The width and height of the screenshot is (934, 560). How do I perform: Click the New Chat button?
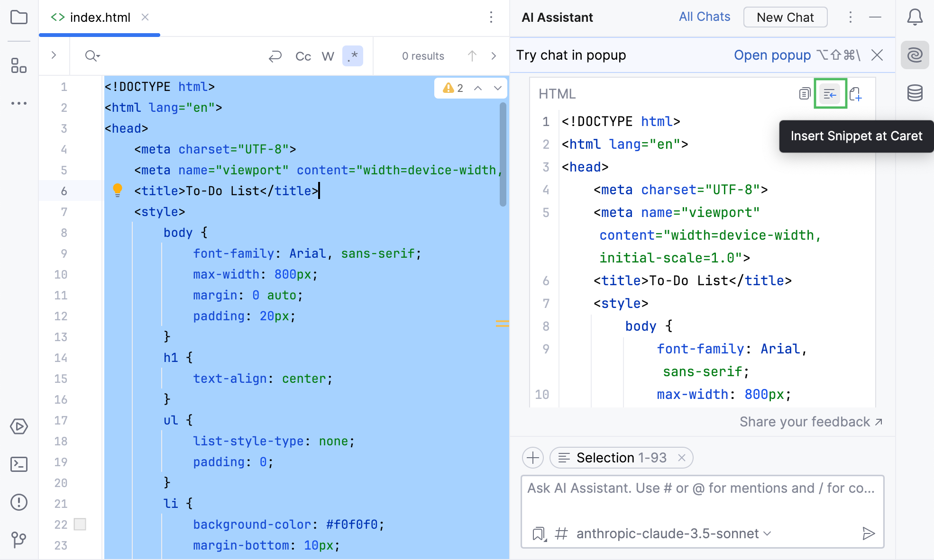coord(785,18)
